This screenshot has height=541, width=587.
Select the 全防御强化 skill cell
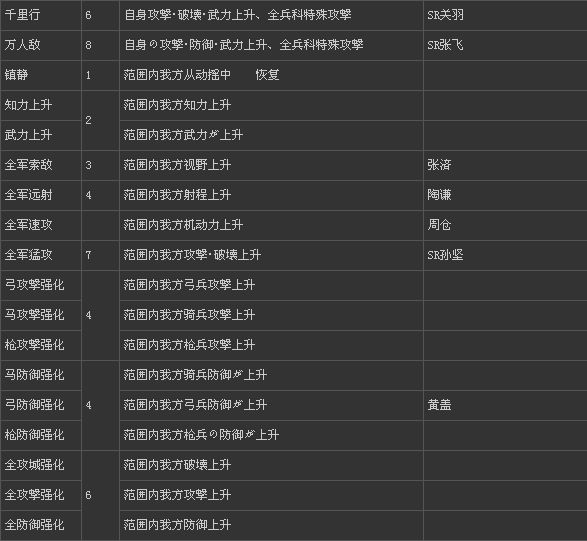click(41, 525)
